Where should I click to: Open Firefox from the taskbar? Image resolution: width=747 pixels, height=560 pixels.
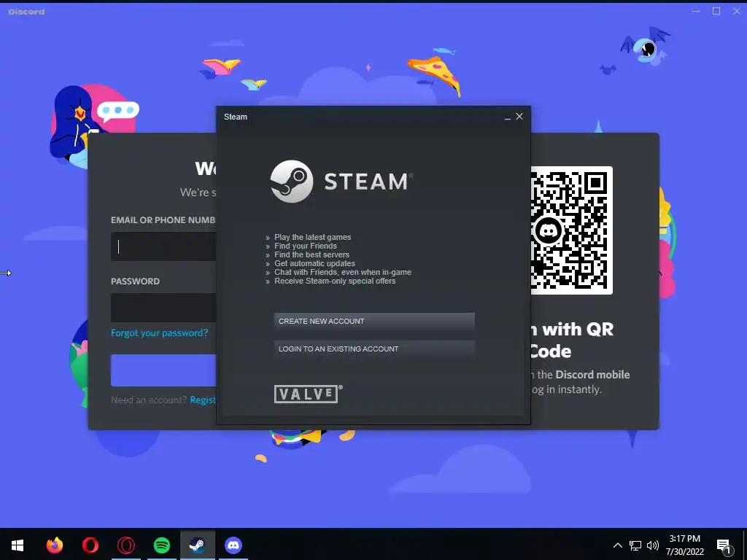pyautogui.click(x=54, y=545)
